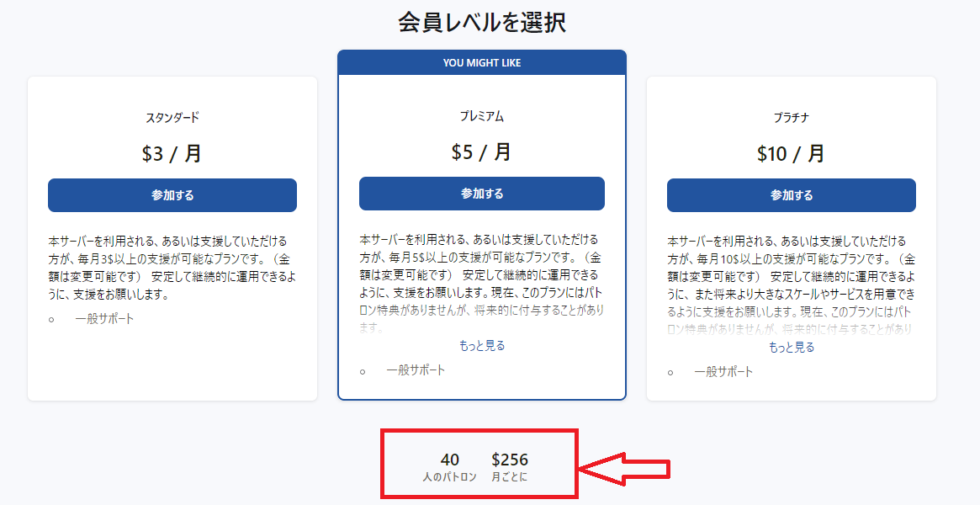Expand もっと見る in the プレミアム card
This screenshot has height=505, width=980.
[x=482, y=346]
